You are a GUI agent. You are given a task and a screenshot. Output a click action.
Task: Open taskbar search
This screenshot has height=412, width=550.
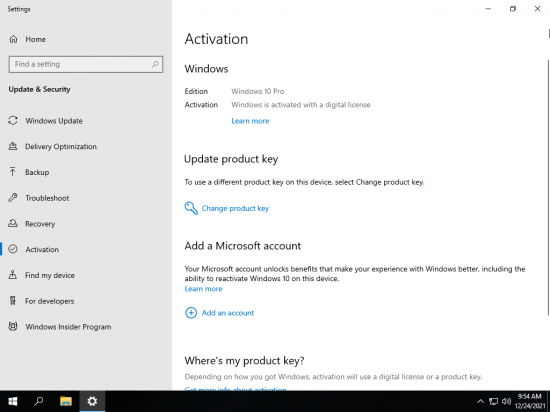click(x=39, y=401)
